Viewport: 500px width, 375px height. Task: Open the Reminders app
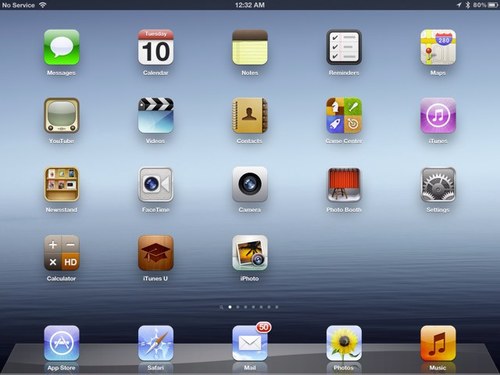(344, 47)
